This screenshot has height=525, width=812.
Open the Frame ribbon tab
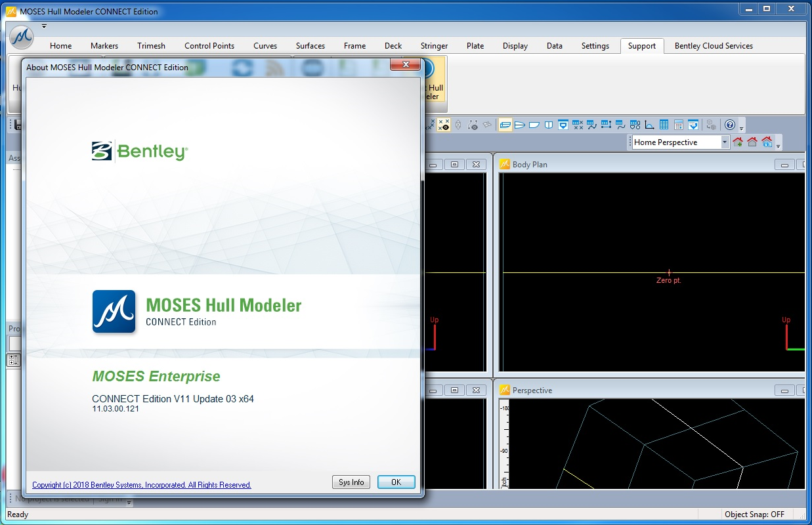point(355,46)
